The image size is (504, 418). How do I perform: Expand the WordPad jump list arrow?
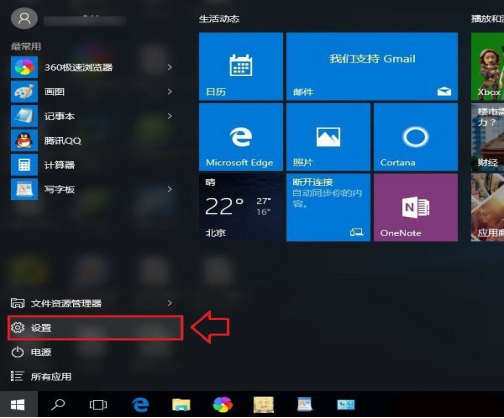point(170,189)
